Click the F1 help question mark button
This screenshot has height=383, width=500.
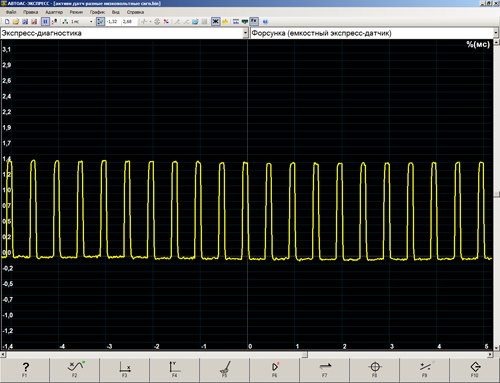(25, 370)
